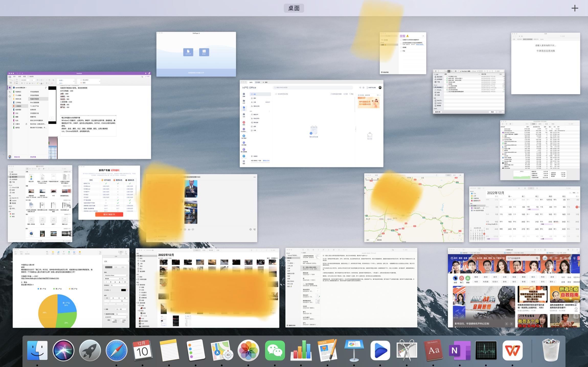588x367 pixels.
Task: Open WeChat from the Dock
Action: click(275, 350)
